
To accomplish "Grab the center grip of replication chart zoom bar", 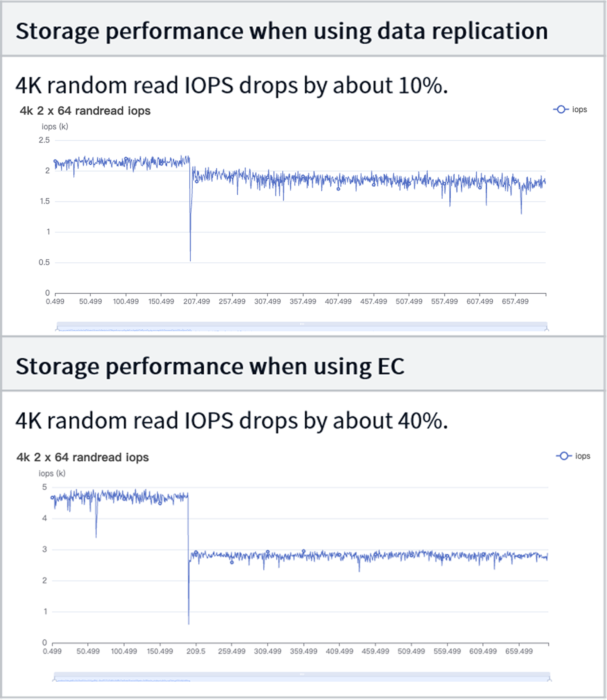I will pos(302,324).
